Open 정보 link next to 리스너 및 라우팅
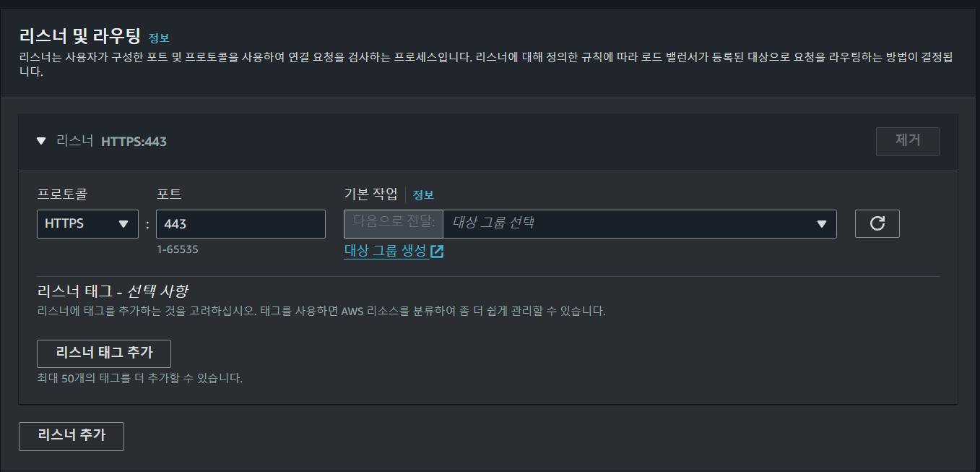 [159, 38]
